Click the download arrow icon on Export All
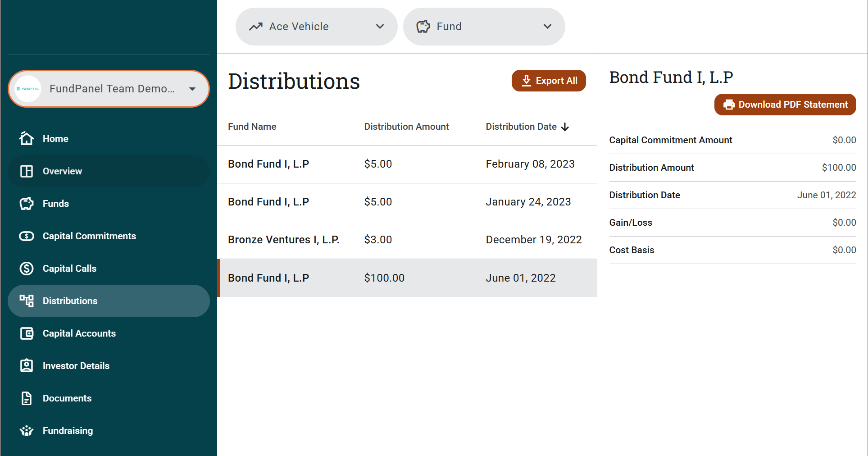Viewport: 868px width, 456px height. (x=526, y=81)
